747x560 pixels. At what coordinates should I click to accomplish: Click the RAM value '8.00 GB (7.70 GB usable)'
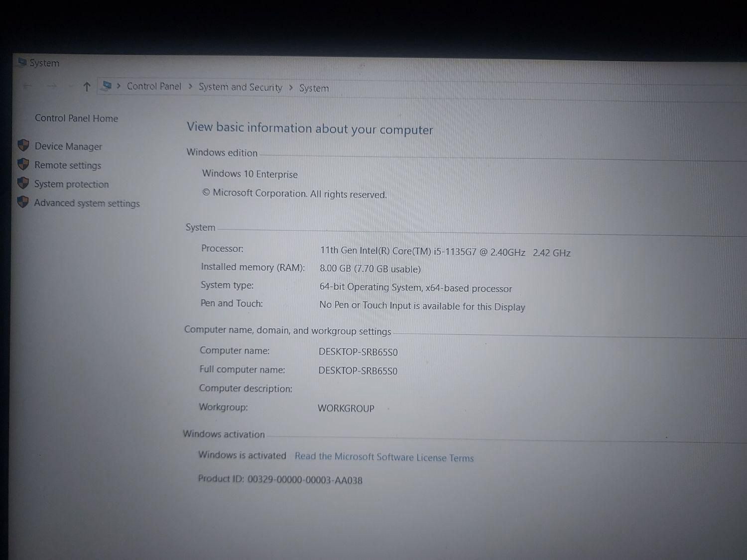(x=370, y=269)
